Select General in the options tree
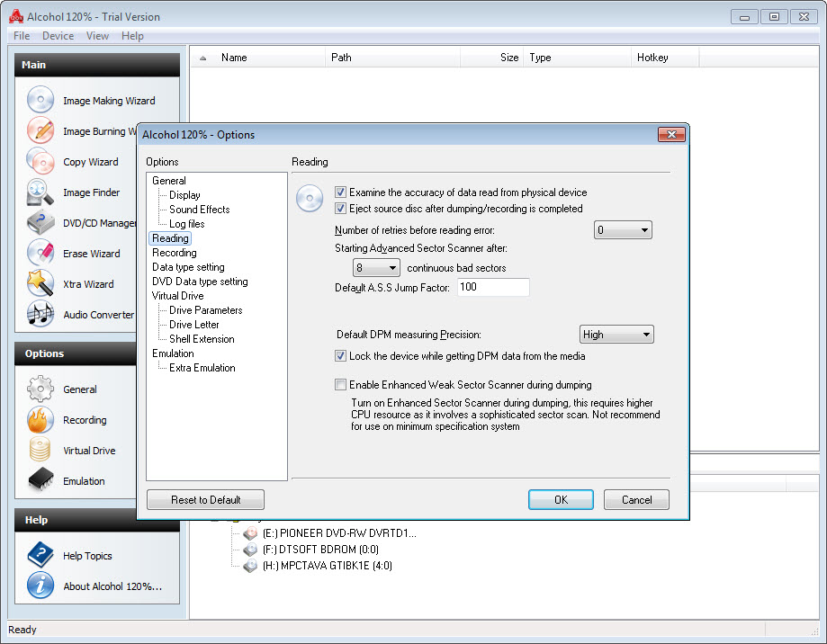The height and width of the screenshot is (644, 827). point(169,181)
